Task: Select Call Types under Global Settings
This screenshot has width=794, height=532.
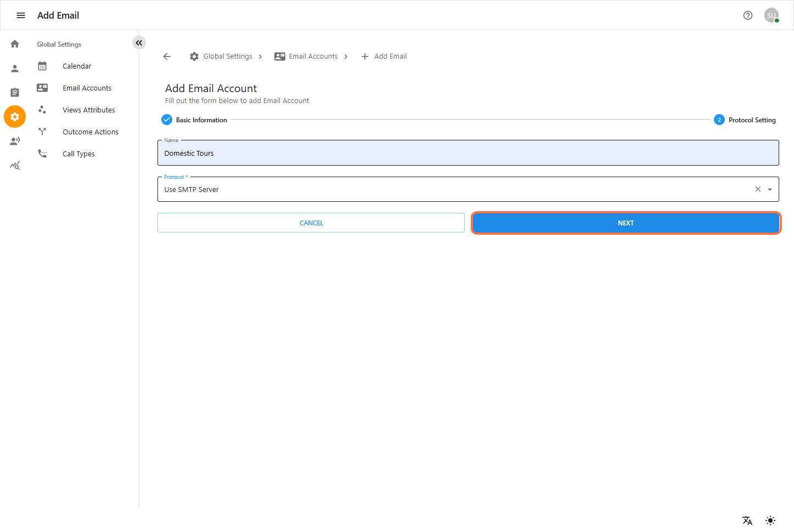Action: click(x=78, y=154)
